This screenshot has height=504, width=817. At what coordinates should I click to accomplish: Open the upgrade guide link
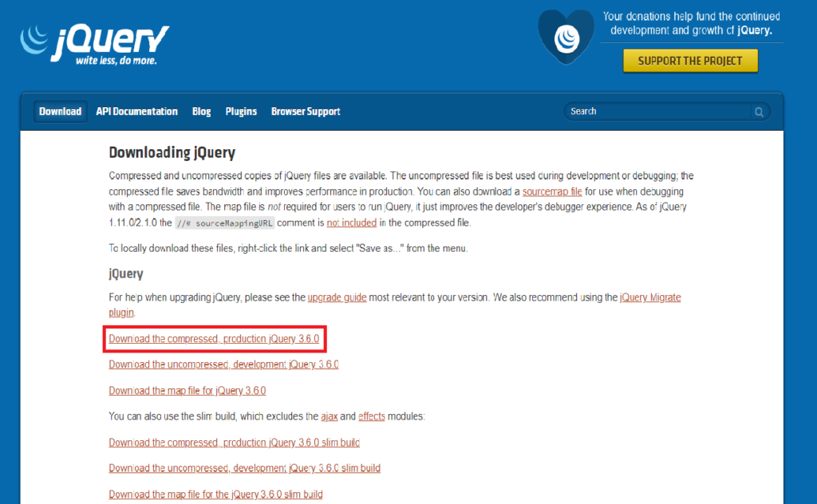pyautogui.click(x=337, y=297)
